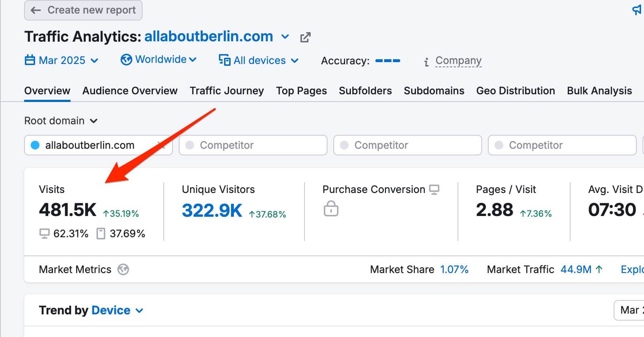
Task: Click the calendar icon next to Mar 2025
Action: (x=30, y=60)
